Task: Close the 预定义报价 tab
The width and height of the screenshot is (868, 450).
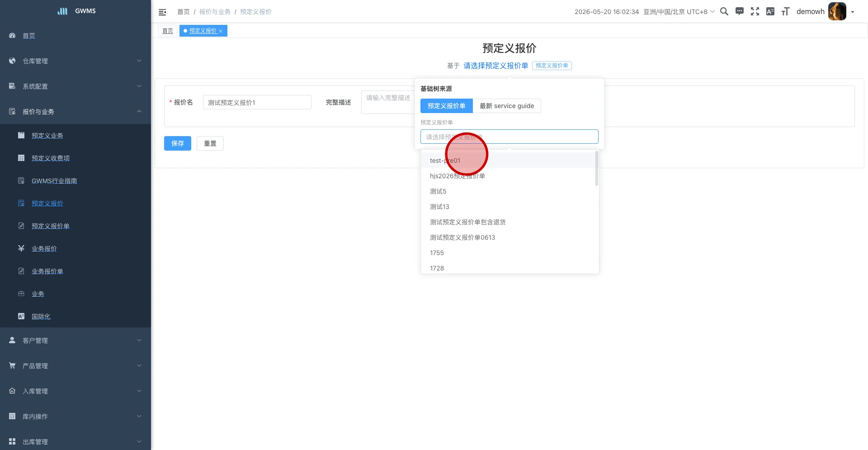Action: 221,31
